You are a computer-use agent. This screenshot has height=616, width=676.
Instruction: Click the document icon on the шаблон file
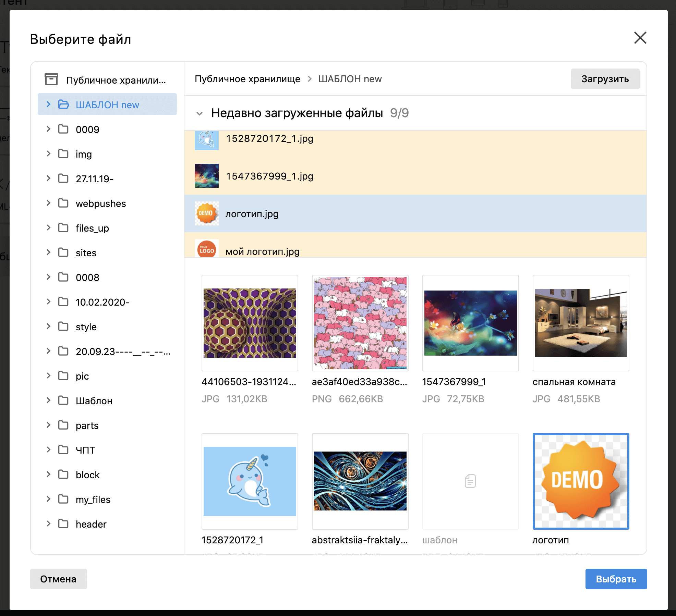pyautogui.click(x=470, y=481)
